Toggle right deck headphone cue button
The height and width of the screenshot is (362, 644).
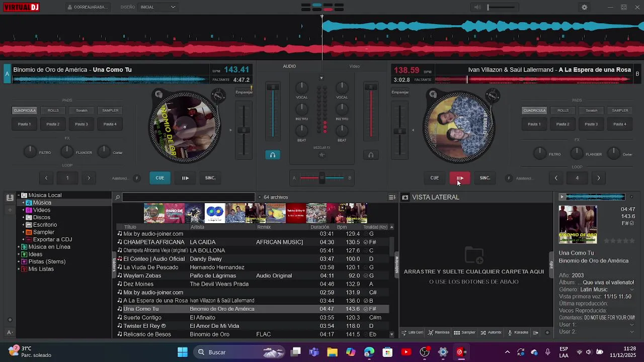371,155
